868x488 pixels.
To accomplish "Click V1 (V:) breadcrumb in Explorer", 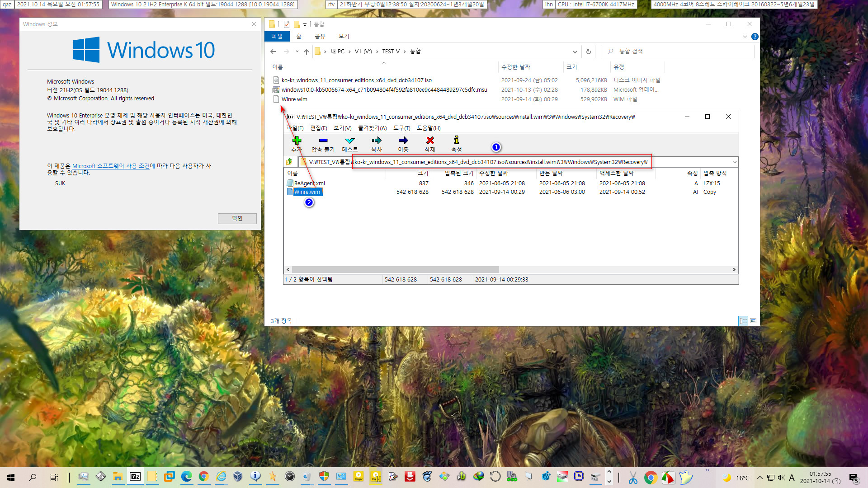I will coord(363,52).
